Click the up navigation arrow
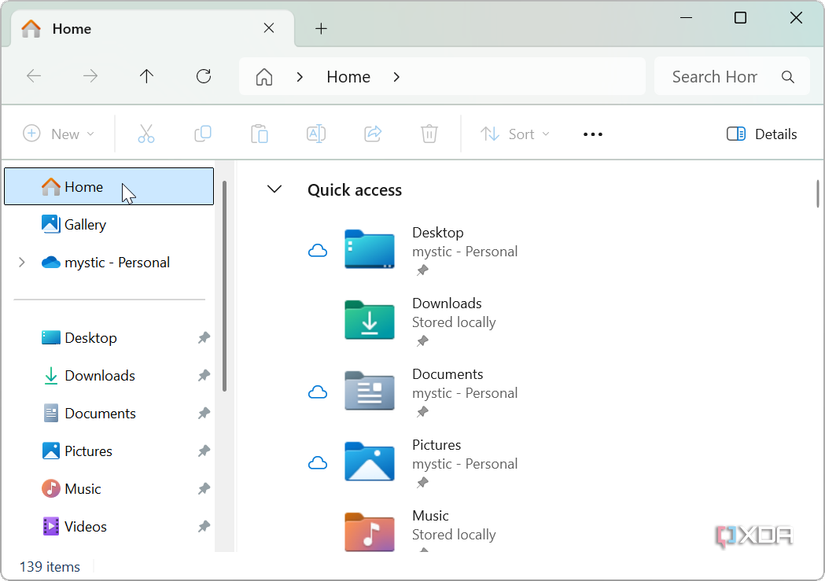This screenshot has height=581, width=825. point(146,76)
